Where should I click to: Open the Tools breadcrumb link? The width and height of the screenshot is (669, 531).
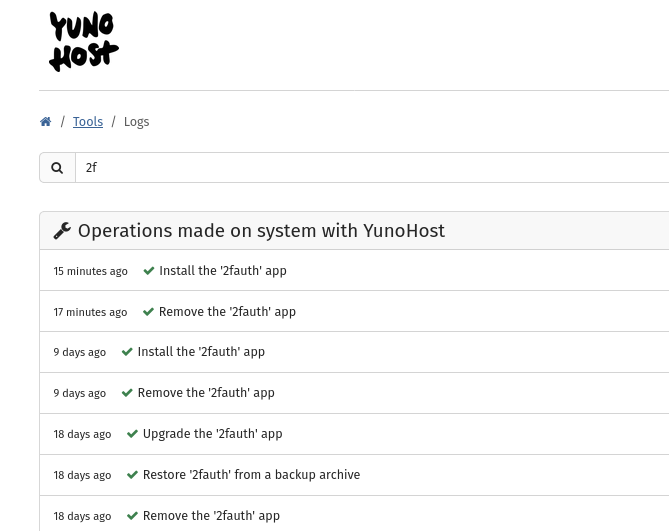coord(88,122)
